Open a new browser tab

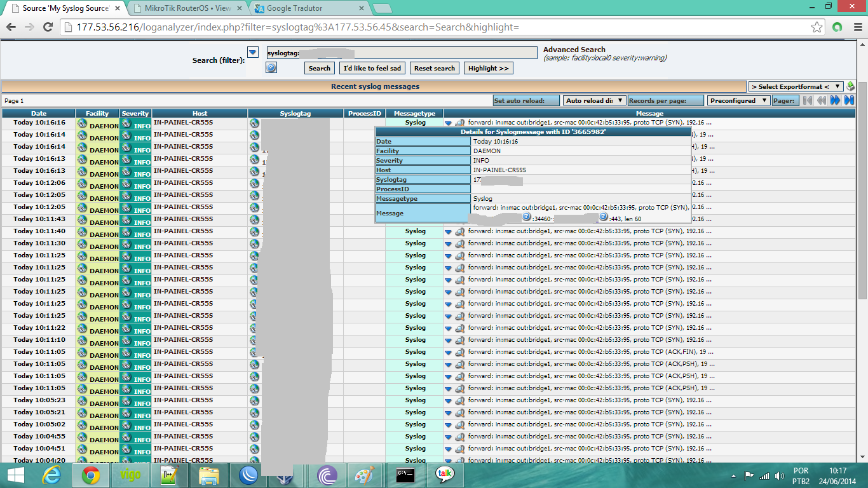coord(382,8)
